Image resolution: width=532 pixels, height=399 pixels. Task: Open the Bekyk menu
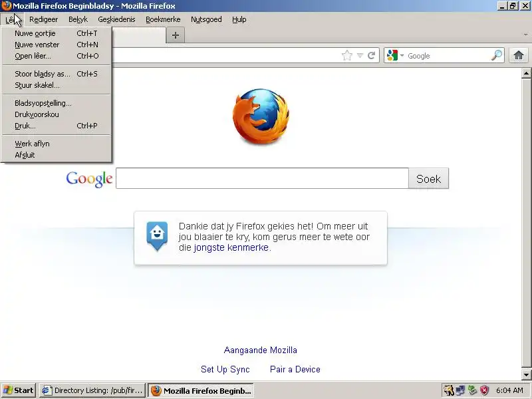tap(78, 19)
